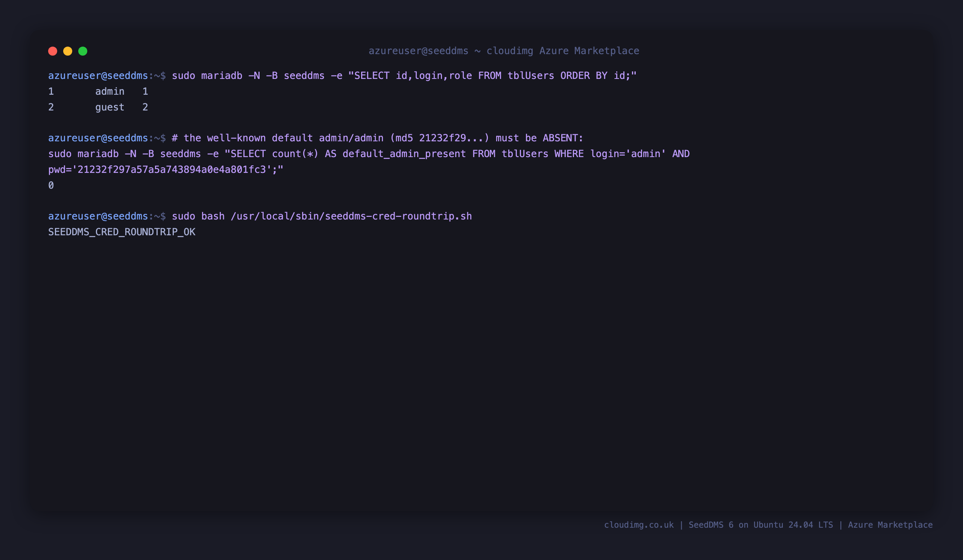963x560 pixels.
Task: Click the first 'azureuser@seeddms' prompt before the SELECT id command
Action: [98, 76]
